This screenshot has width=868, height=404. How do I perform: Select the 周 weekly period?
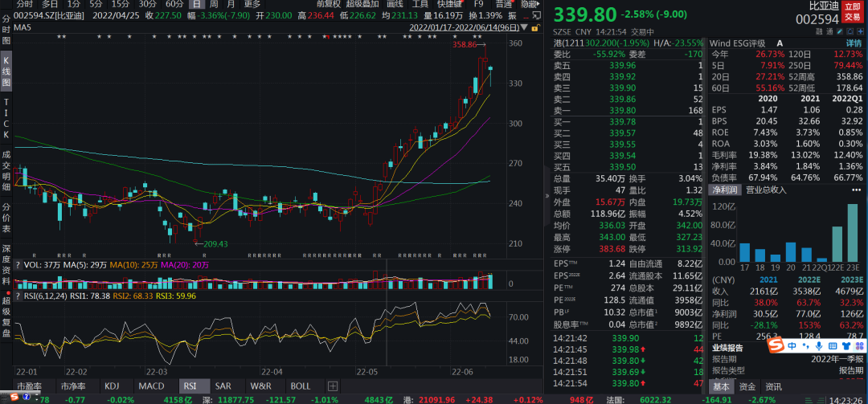(213, 4)
